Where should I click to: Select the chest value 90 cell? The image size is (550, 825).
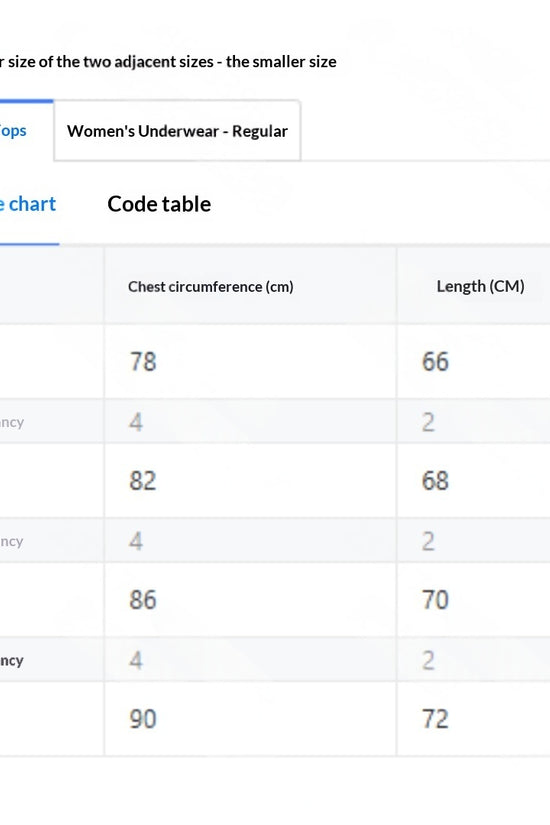pyautogui.click(x=250, y=719)
